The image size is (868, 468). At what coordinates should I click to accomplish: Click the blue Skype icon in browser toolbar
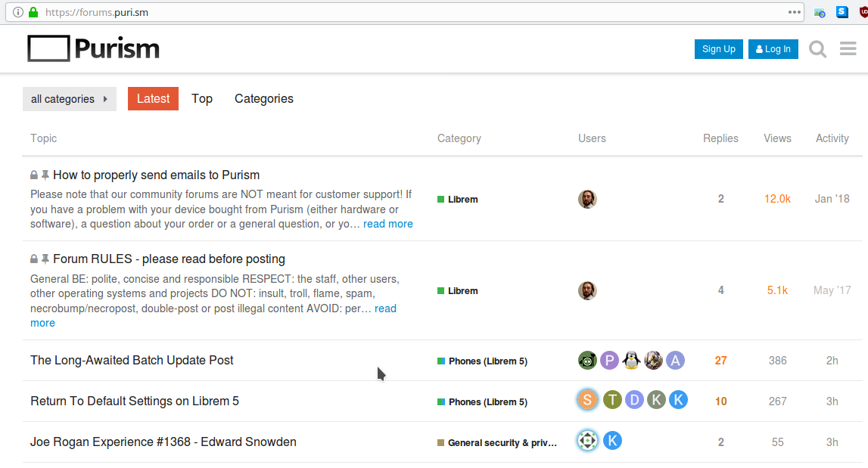(x=842, y=12)
